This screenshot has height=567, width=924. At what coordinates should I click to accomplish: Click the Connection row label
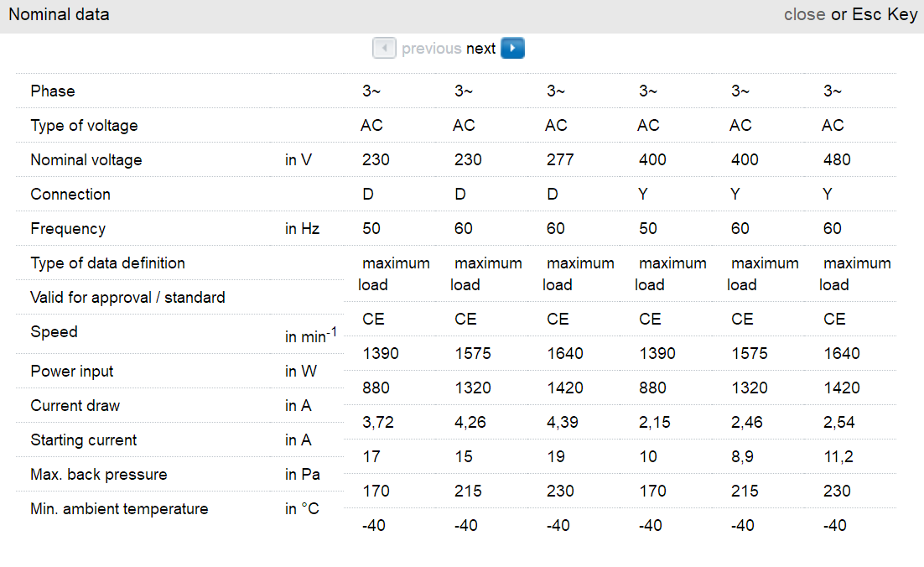coord(70,194)
